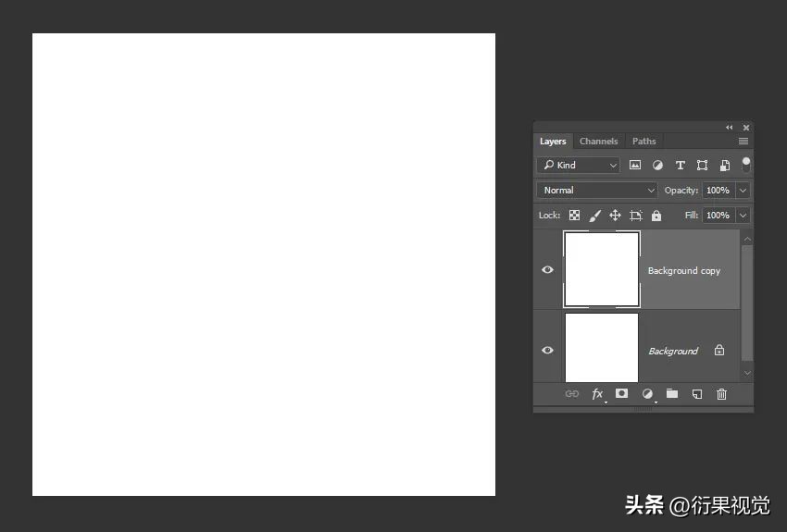Screen dimensions: 787x532
Task: Click the type layer filter icon
Action: pos(680,165)
